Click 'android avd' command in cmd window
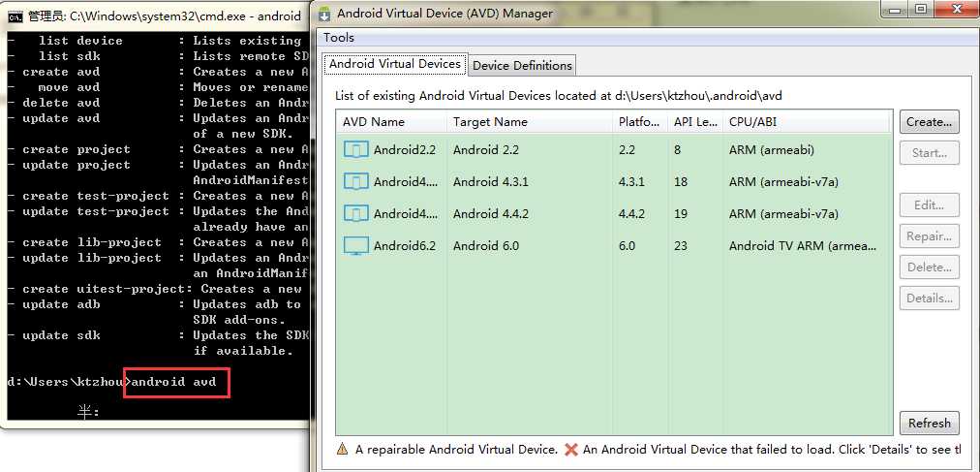980x472 pixels. (x=173, y=381)
